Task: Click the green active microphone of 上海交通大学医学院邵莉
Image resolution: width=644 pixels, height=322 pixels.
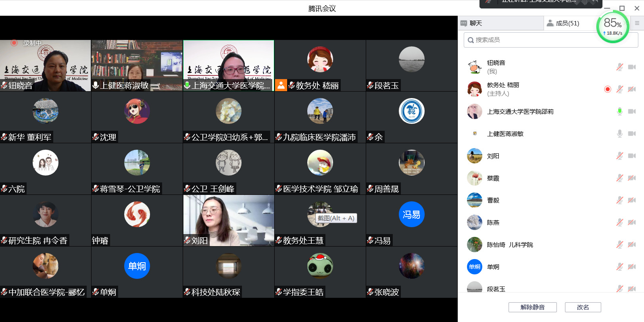Action: tap(619, 111)
